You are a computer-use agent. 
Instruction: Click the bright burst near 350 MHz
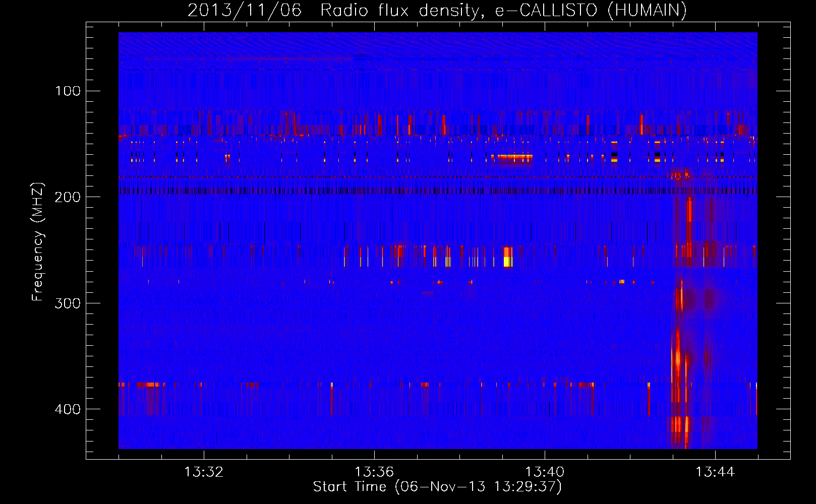678,359
